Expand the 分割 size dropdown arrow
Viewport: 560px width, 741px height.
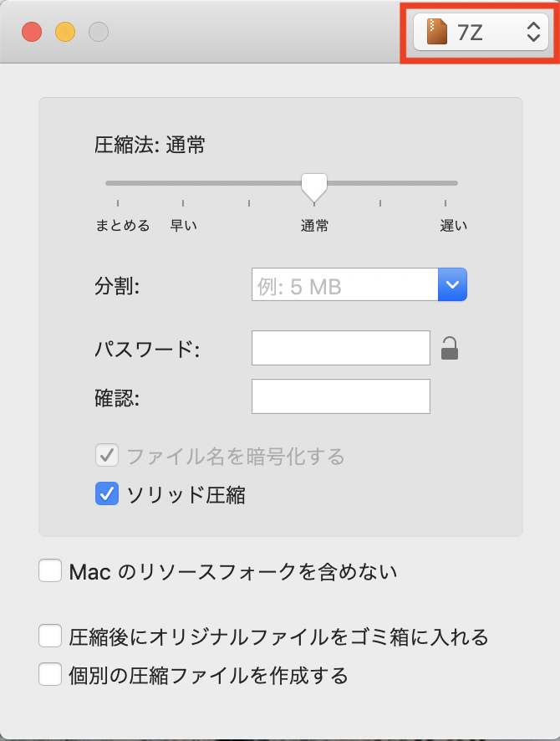(x=452, y=285)
